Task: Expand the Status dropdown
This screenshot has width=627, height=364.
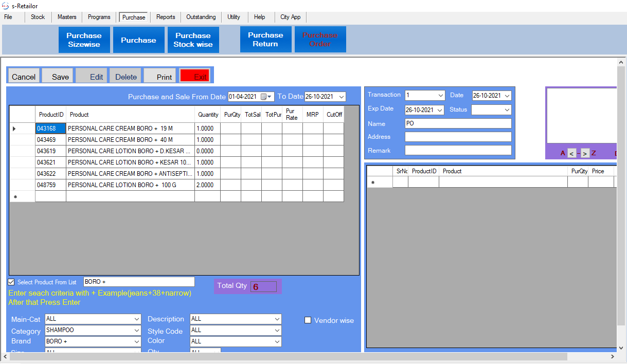Action: [x=507, y=110]
